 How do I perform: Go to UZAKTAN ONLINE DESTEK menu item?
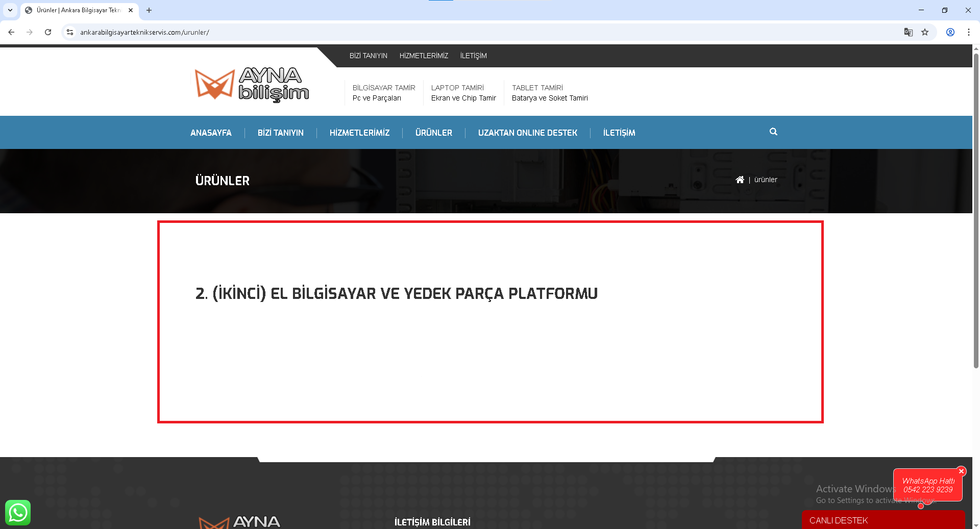point(527,133)
